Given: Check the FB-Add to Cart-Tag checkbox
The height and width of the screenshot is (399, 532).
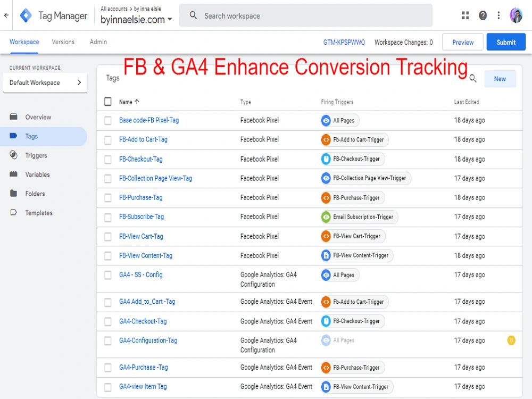Looking at the screenshot, I should click(x=107, y=140).
